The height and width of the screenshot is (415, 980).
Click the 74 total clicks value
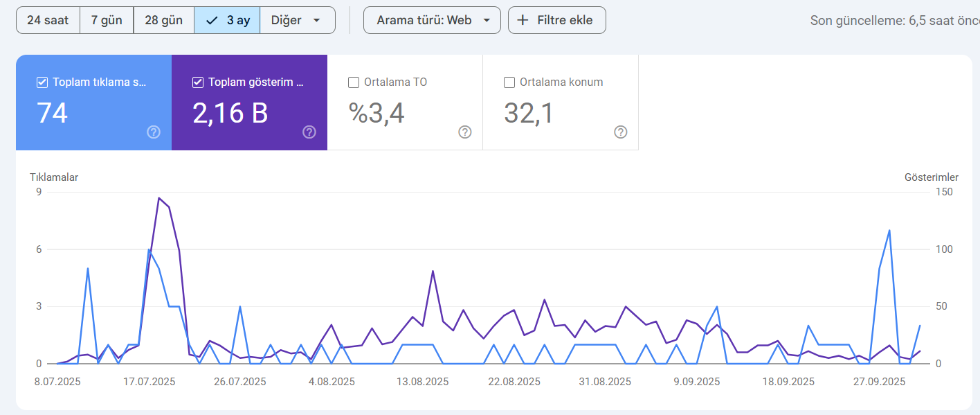coord(52,113)
